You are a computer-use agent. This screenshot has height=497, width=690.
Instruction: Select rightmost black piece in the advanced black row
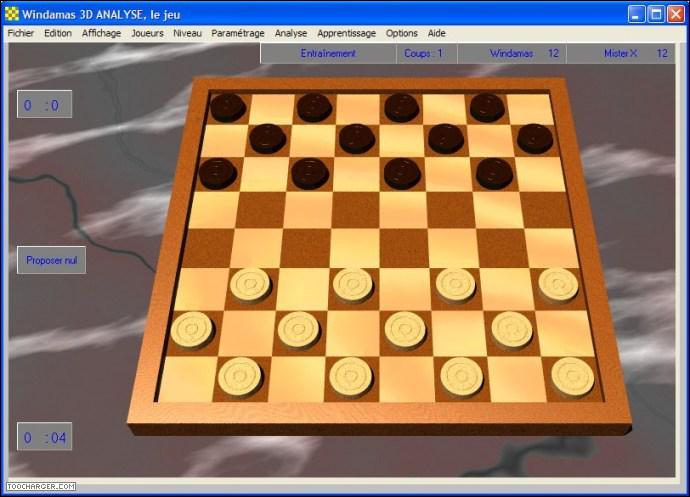point(495,174)
